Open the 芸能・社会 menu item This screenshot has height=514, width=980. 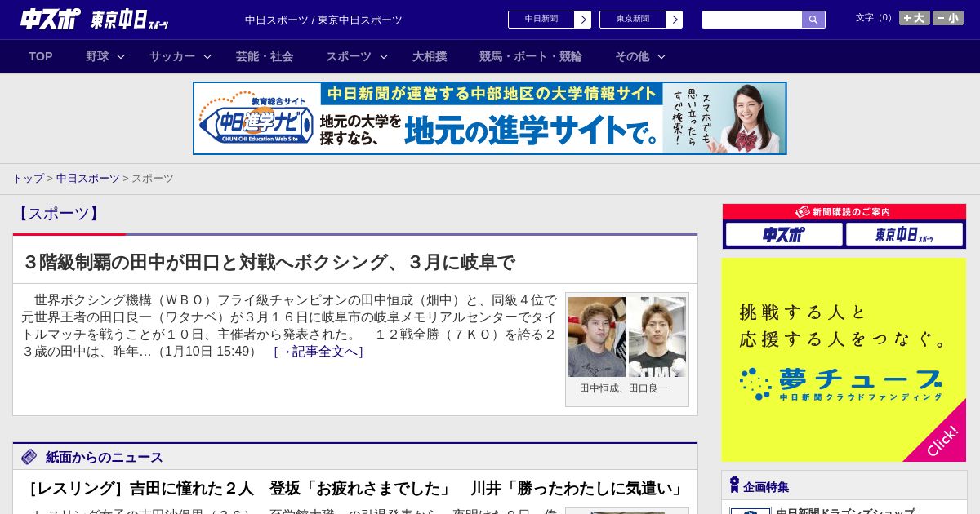265,56
